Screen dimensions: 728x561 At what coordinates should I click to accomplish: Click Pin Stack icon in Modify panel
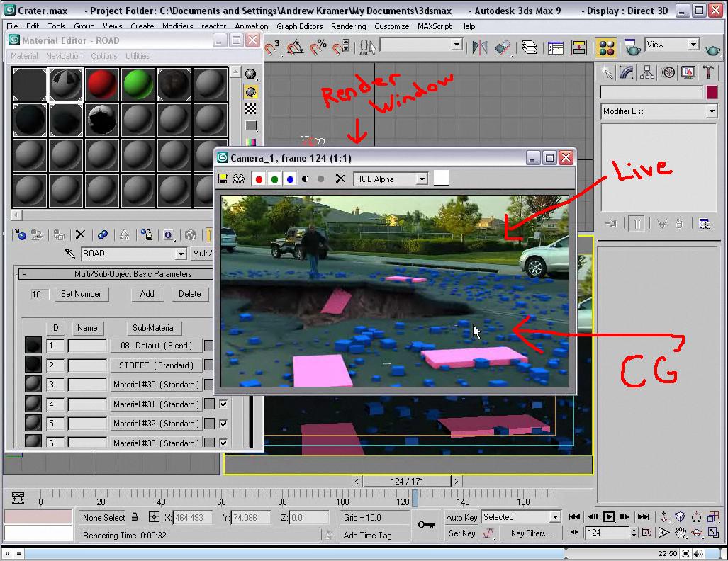click(611, 224)
